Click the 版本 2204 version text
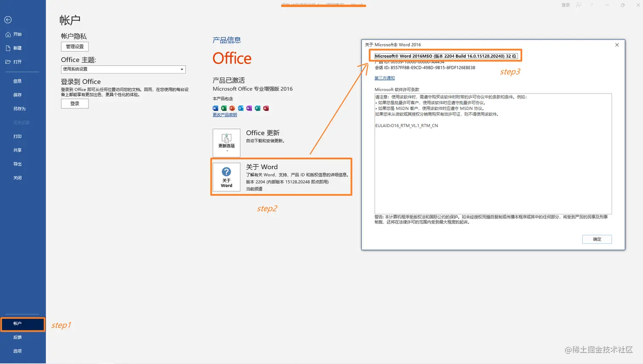Viewport: 643px width, 364px height. coord(287,182)
